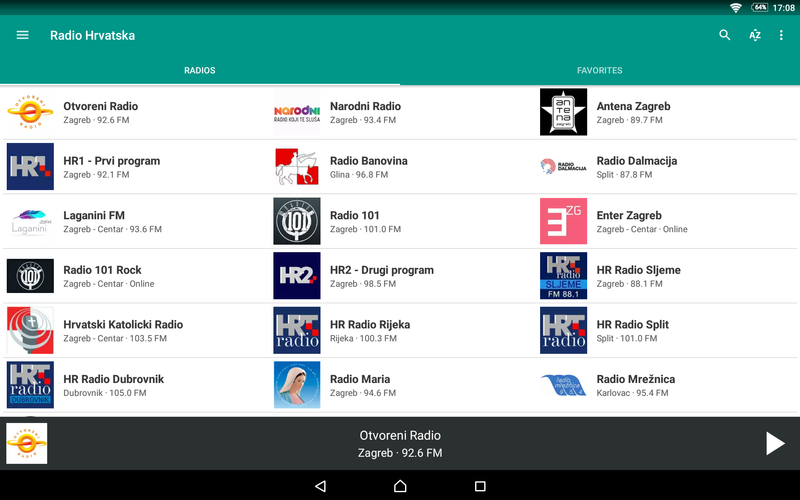Tap the Radio Maria logo
This screenshot has height=500, width=800.
tap(297, 385)
